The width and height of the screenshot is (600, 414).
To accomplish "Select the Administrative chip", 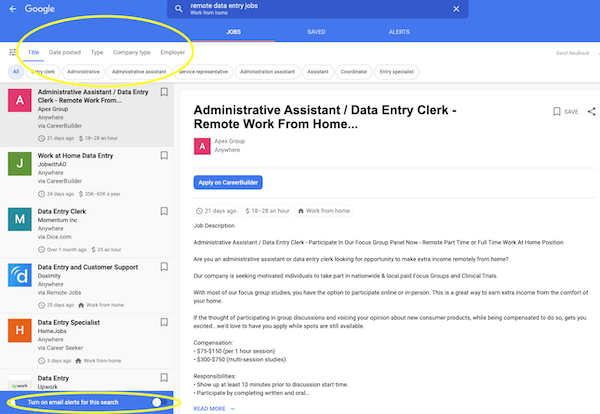I will coord(83,72).
